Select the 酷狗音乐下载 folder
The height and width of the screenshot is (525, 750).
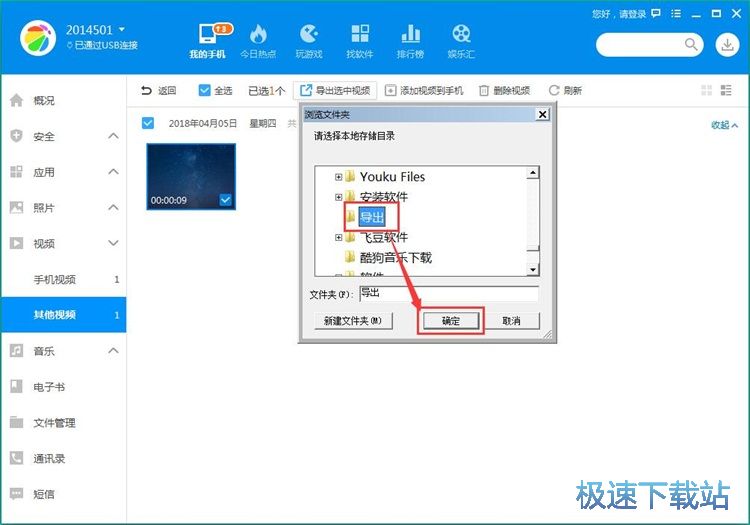point(396,258)
